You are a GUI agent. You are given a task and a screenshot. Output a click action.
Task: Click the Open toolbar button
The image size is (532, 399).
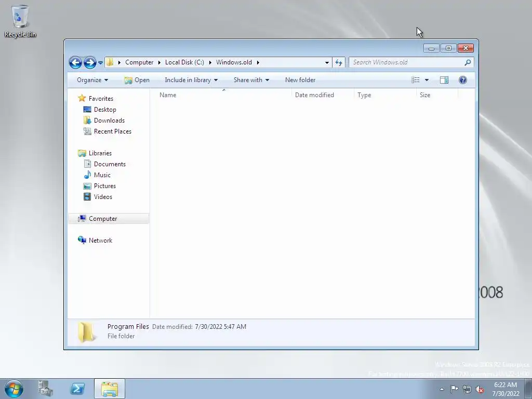[x=137, y=80]
